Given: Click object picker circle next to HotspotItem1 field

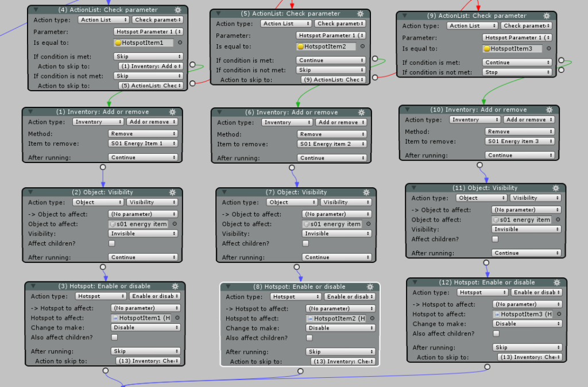Looking at the screenshot, I should 180,42.
